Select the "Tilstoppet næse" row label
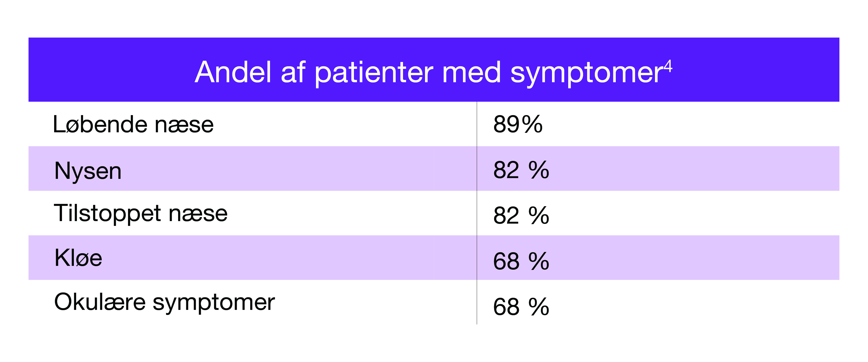This screenshot has height=362, width=868. 141,213
